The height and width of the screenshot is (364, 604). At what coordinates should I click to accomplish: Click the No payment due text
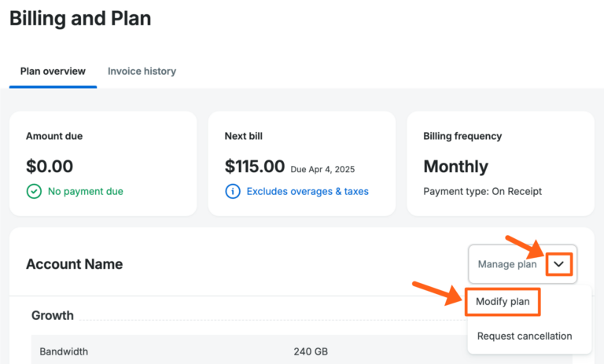click(86, 191)
